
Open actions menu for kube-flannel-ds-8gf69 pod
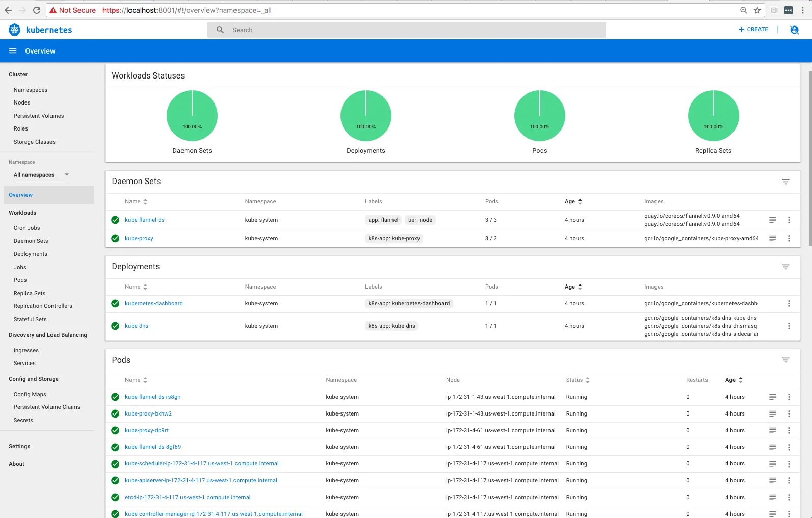[789, 447]
